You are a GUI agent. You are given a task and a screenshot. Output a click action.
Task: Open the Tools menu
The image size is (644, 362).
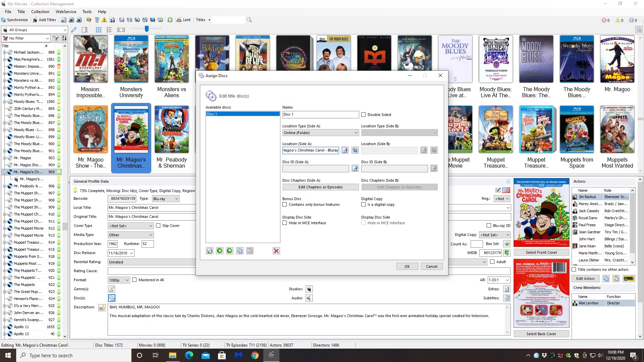(87, 11)
